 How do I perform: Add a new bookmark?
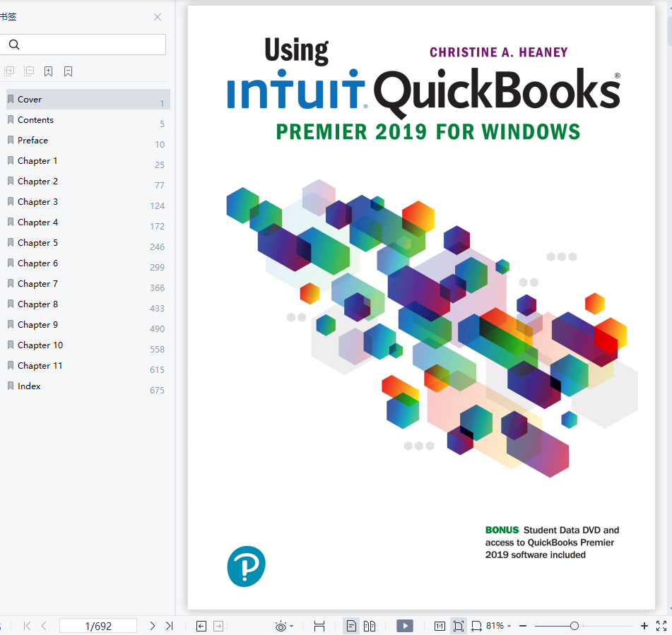(49, 71)
